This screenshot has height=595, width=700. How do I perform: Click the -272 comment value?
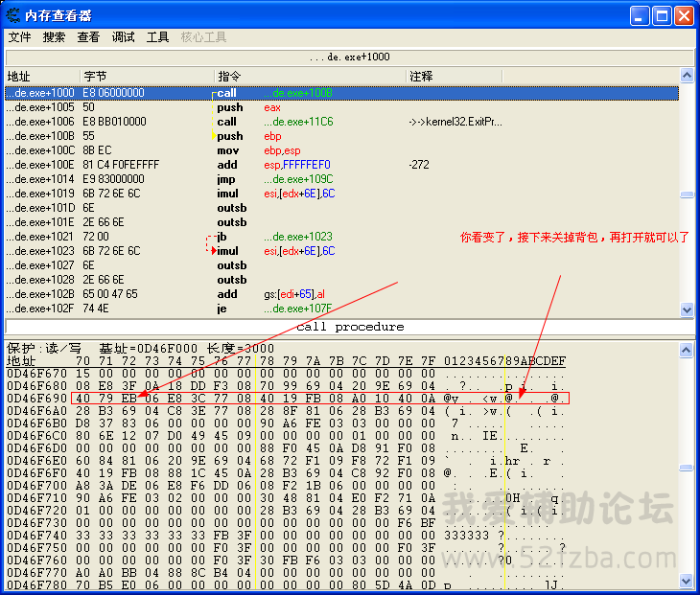click(419, 165)
